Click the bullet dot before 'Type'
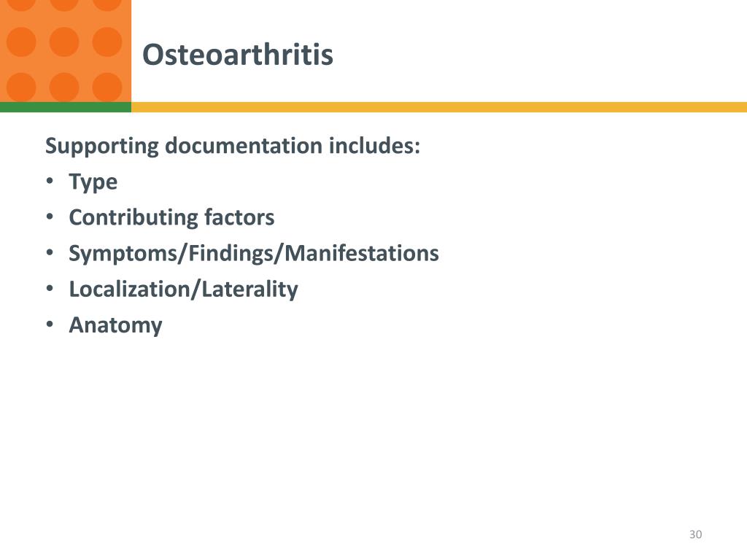 tap(50, 181)
